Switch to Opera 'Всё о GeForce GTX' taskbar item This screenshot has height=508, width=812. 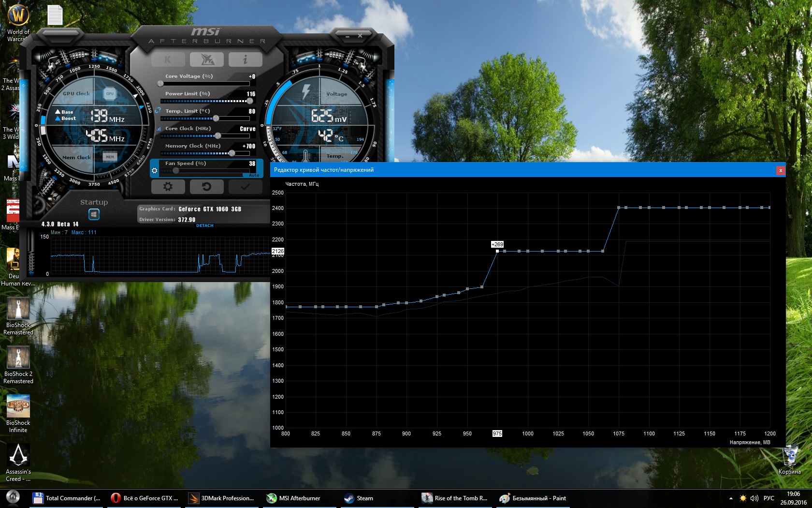(145, 498)
